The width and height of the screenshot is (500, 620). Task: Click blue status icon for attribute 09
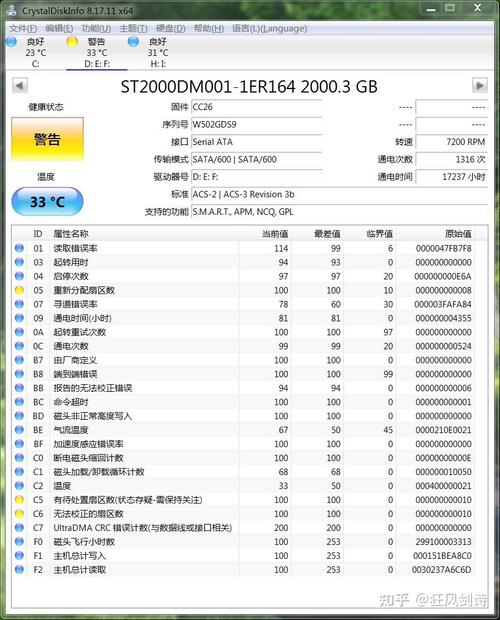coord(19,318)
